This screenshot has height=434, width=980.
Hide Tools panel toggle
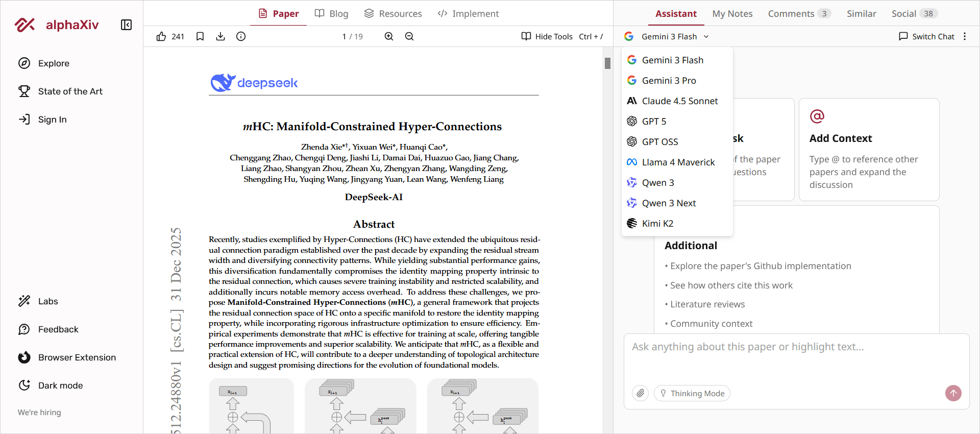[x=561, y=36]
